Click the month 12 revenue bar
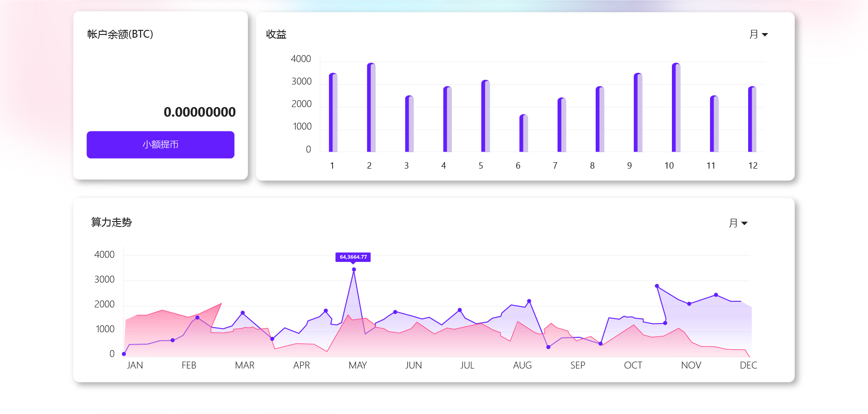The height and width of the screenshot is (414, 868). pos(752,119)
